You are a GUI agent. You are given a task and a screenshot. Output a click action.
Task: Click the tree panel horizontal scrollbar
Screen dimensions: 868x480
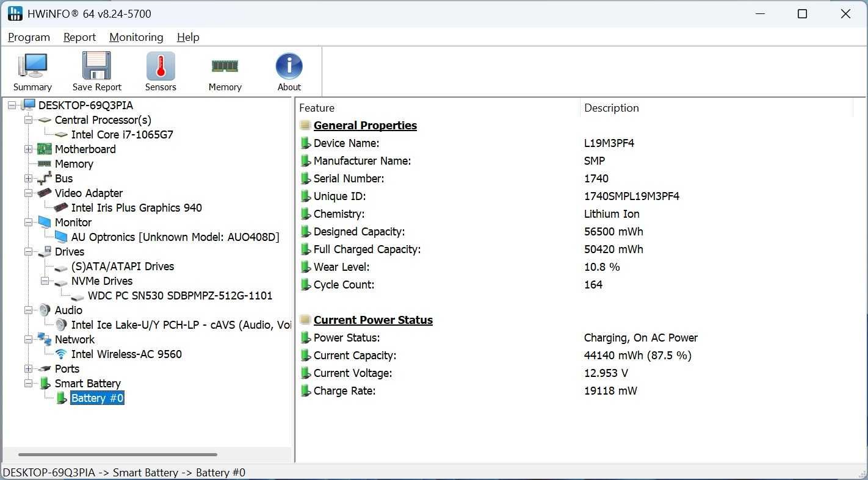118,454
